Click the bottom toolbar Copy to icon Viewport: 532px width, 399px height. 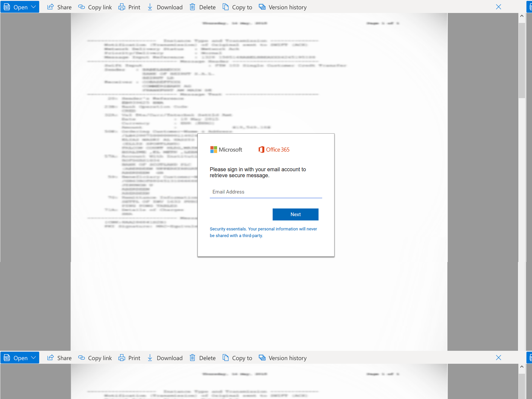click(x=225, y=358)
